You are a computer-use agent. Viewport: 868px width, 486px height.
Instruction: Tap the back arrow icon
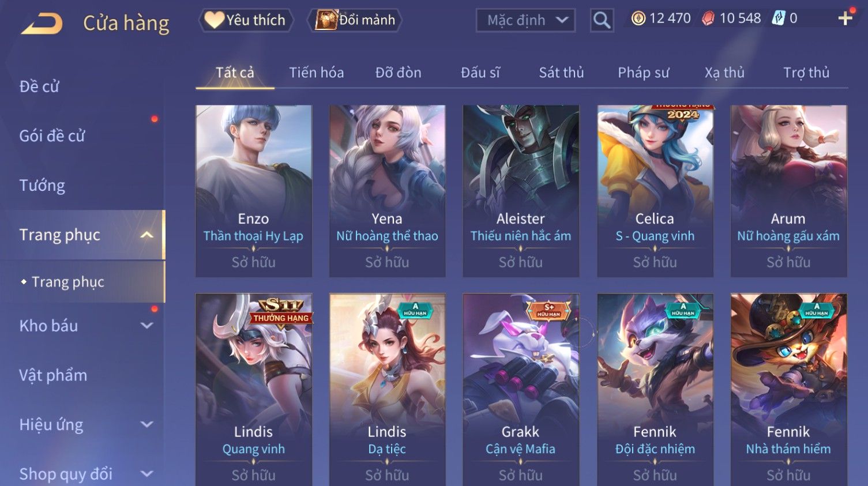pyautogui.click(x=42, y=24)
